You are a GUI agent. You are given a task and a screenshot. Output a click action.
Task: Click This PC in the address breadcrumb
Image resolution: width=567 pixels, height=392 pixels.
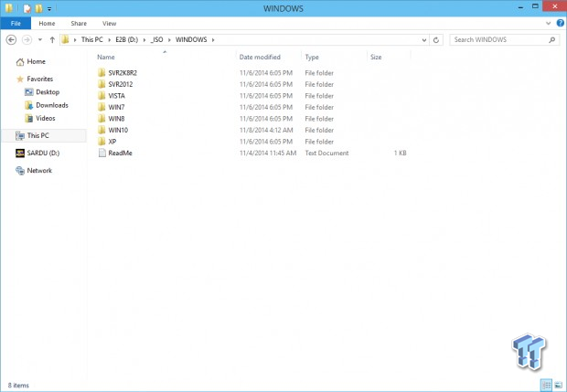tap(91, 39)
